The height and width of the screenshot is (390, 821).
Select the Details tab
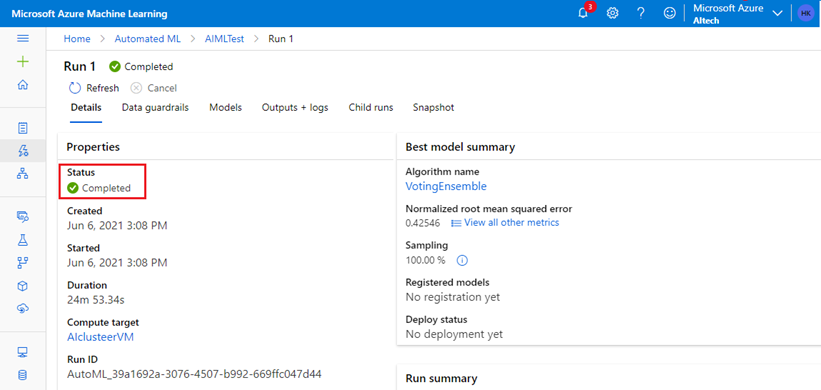point(86,107)
